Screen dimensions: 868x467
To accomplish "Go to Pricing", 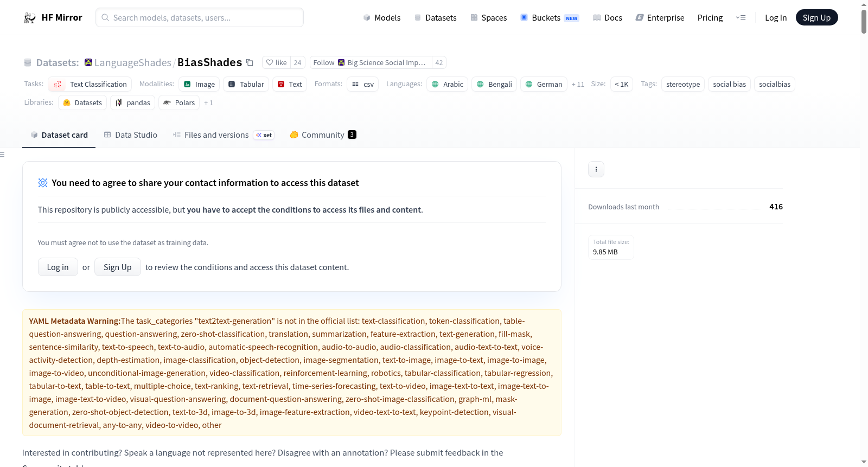I will pos(710,18).
